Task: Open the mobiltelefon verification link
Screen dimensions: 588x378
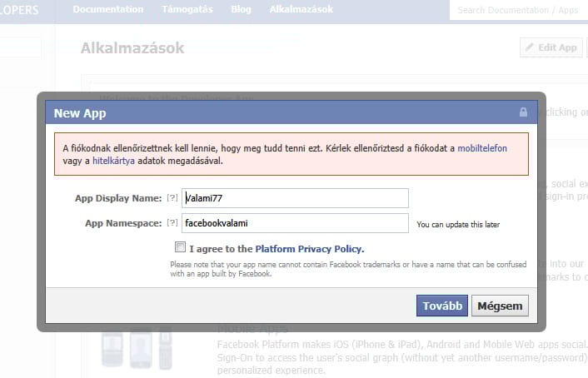Action: [x=482, y=148]
